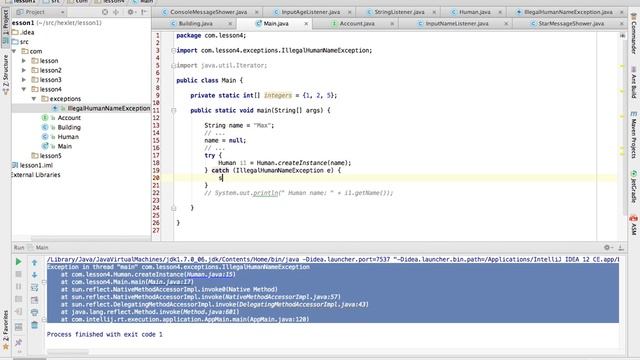Image resolution: width=640 pixels, height=360 pixels.
Task: Restore layout in the Run toolbar
Action: [18, 327]
